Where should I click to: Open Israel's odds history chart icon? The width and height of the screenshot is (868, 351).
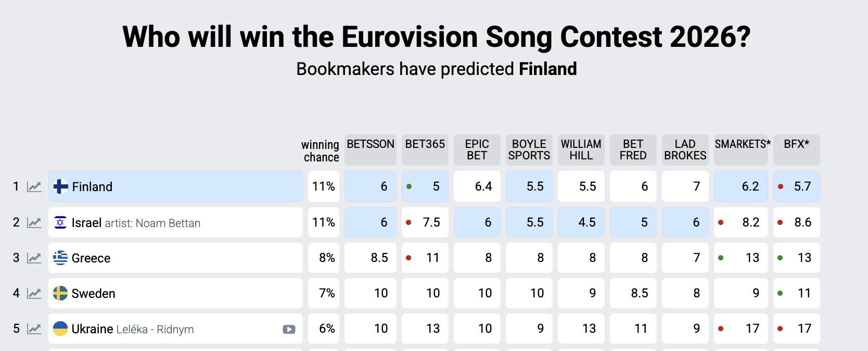pos(34,223)
